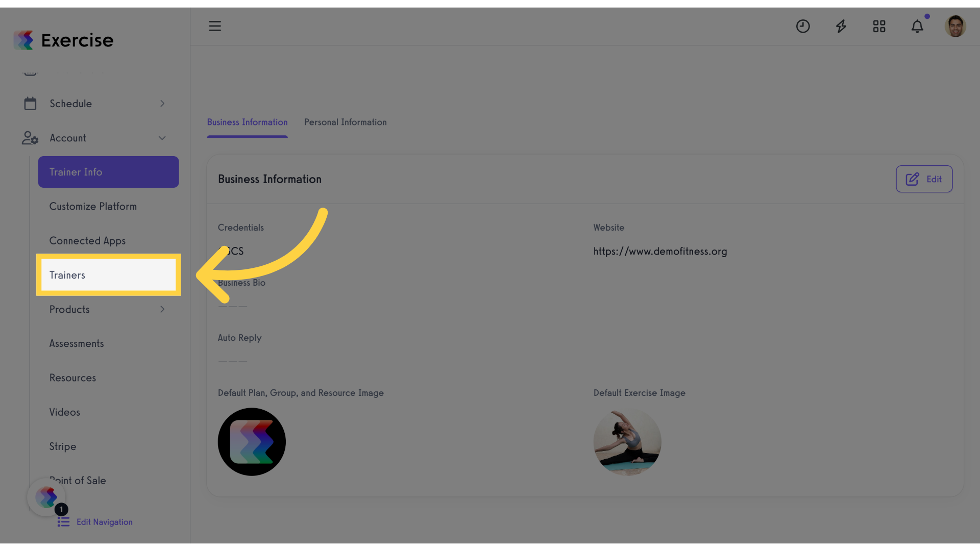Image resolution: width=980 pixels, height=551 pixels.
Task: Click the clock history icon
Action: 803,26
